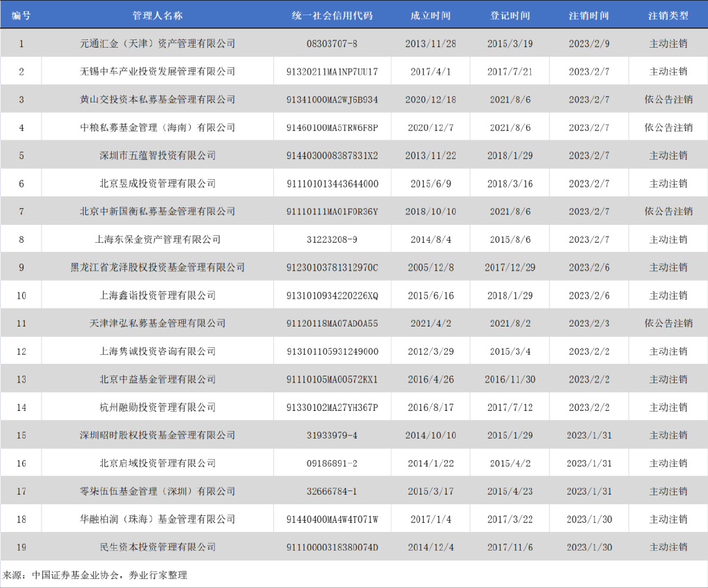Screen dimensions: 708x588
Task: Click credit code 91110000318380074D
Action: point(332,547)
